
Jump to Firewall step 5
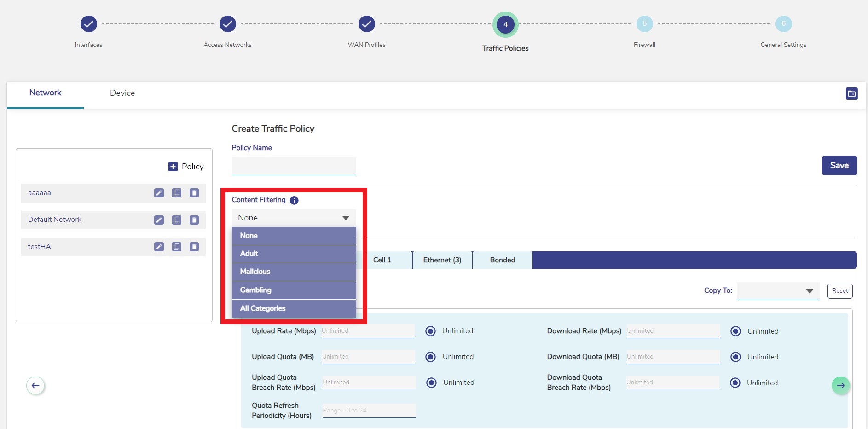[644, 24]
